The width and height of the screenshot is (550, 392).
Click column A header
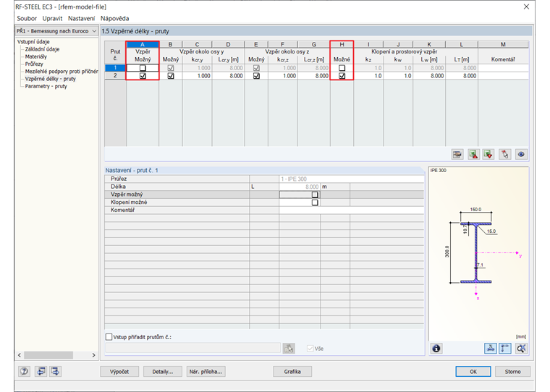[x=143, y=45]
